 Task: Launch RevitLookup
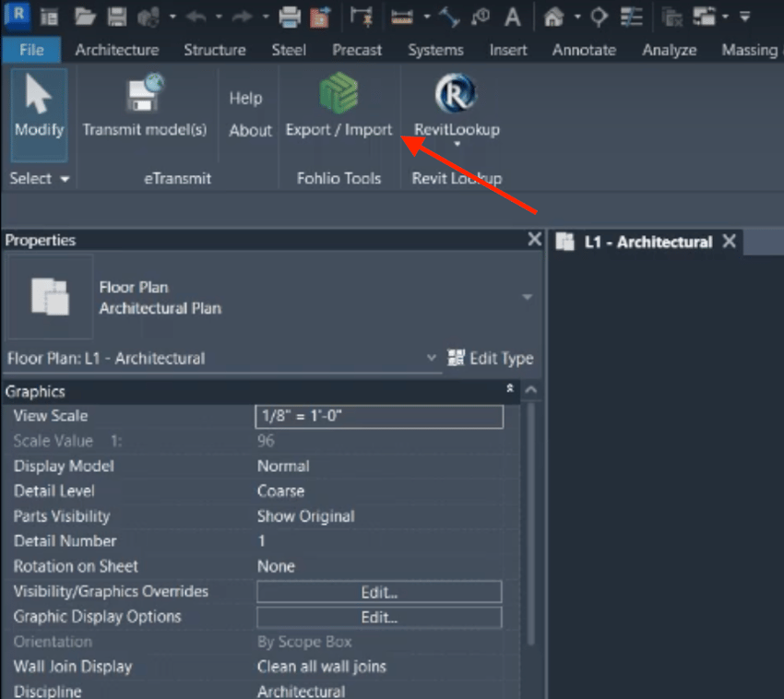(x=454, y=101)
